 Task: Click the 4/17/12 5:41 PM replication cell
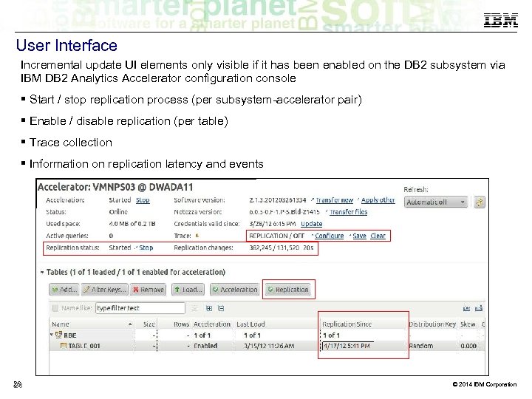coord(346,346)
